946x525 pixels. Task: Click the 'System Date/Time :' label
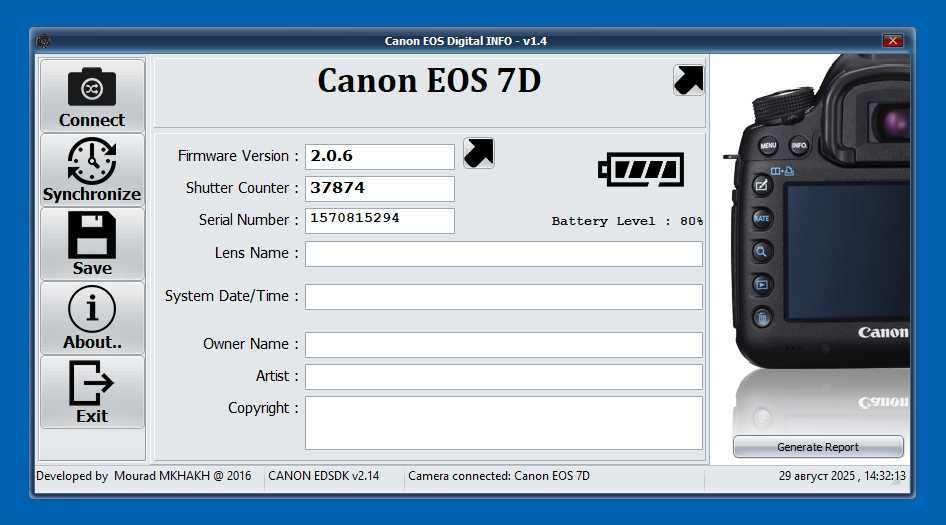point(232,296)
